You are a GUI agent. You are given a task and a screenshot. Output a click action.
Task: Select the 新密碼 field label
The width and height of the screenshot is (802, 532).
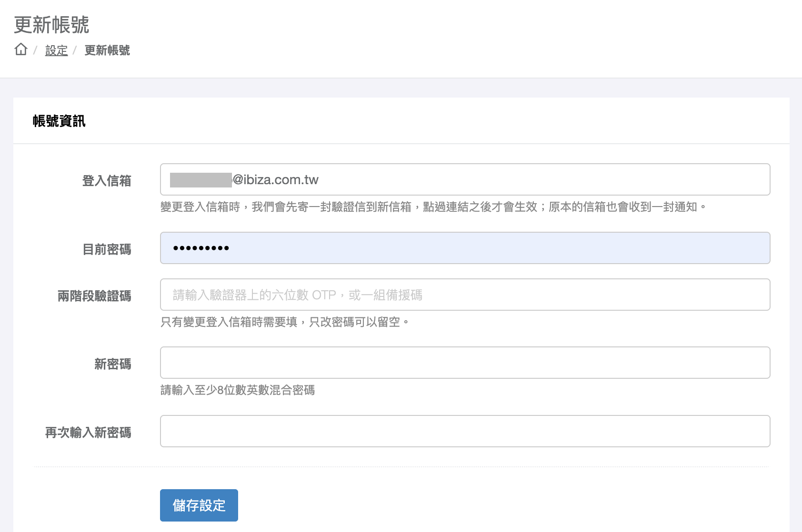(x=113, y=364)
